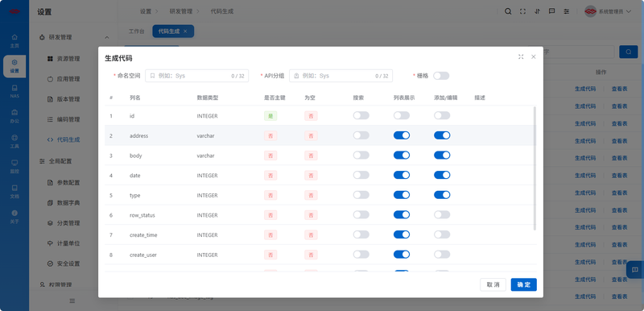Image resolution: width=644 pixels, height=311 pixels.
Task: Enable 列表展示 toggle for id row
Action: pyautogui.click(x=402, y=115)
